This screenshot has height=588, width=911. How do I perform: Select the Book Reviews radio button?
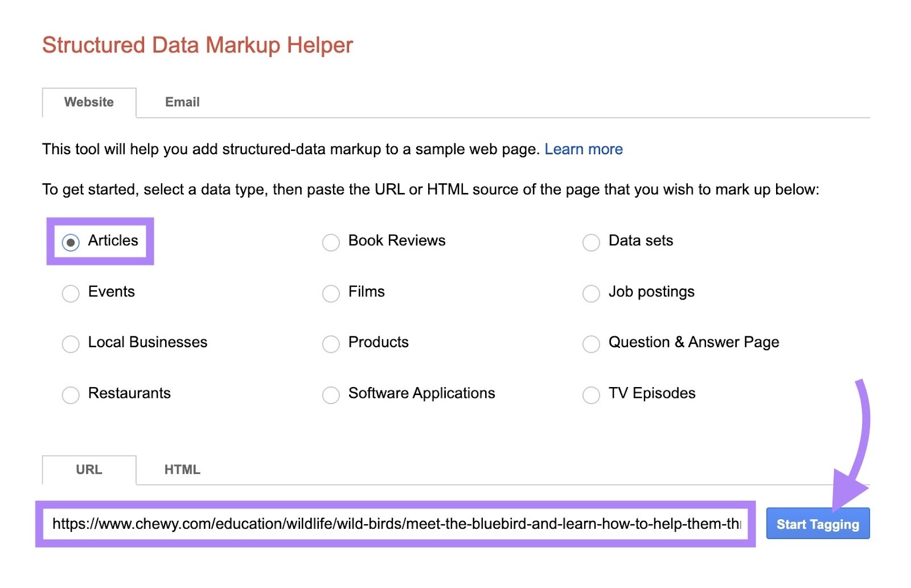click(331, 242)
